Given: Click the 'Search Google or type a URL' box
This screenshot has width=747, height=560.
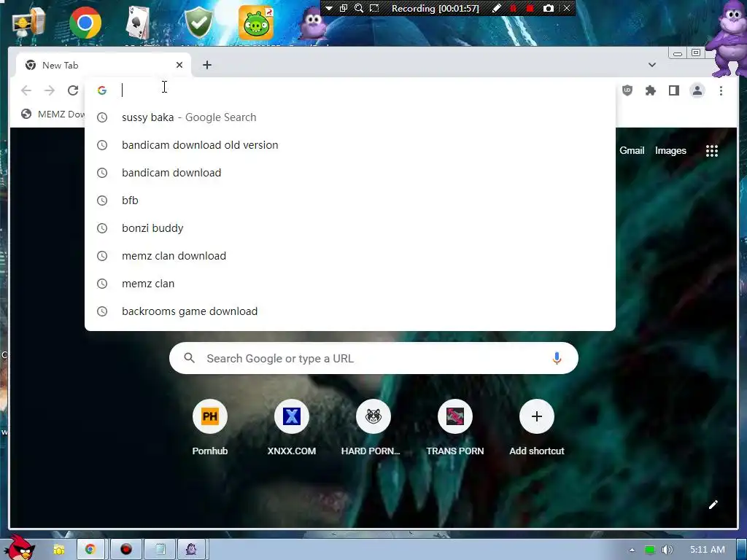Looking at the screenshot, I should pos(373,358).
